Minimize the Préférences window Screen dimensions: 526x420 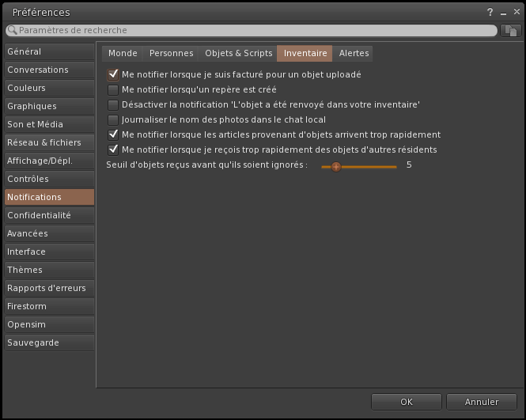502,13
